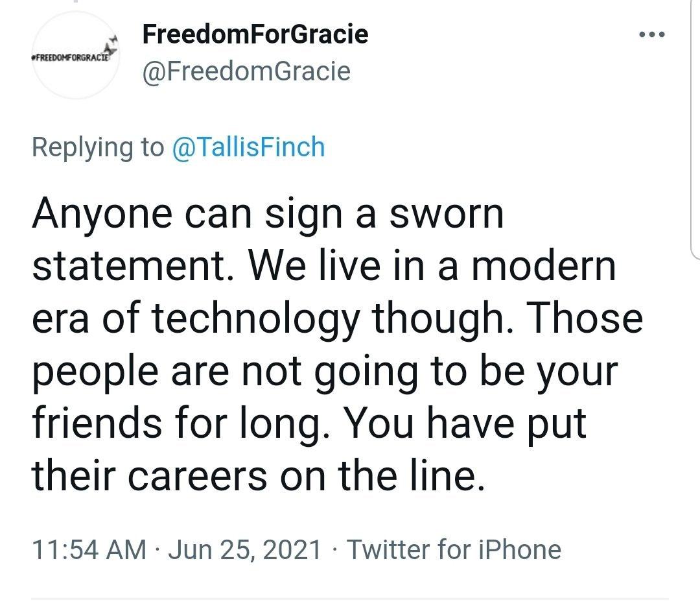
Task: Click the FreedomForGracie profile avatar
Action: (x=75, y=57)
